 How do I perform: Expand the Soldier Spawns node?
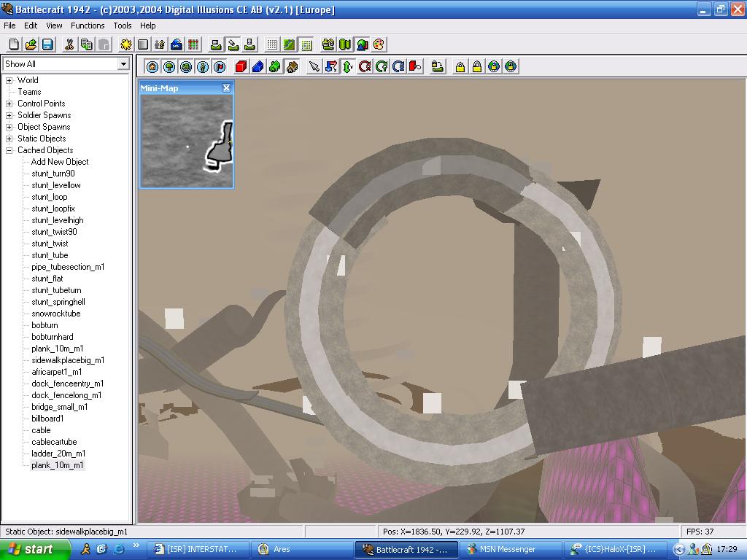pos(9,115)
